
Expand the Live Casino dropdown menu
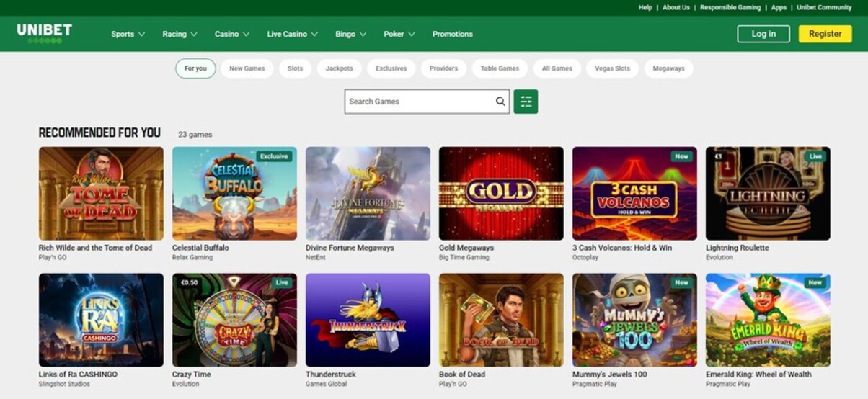point(292,34)
